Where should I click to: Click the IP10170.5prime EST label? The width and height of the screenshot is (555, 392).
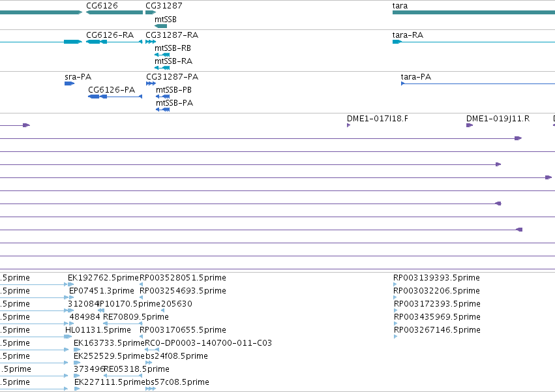[130, 304]
